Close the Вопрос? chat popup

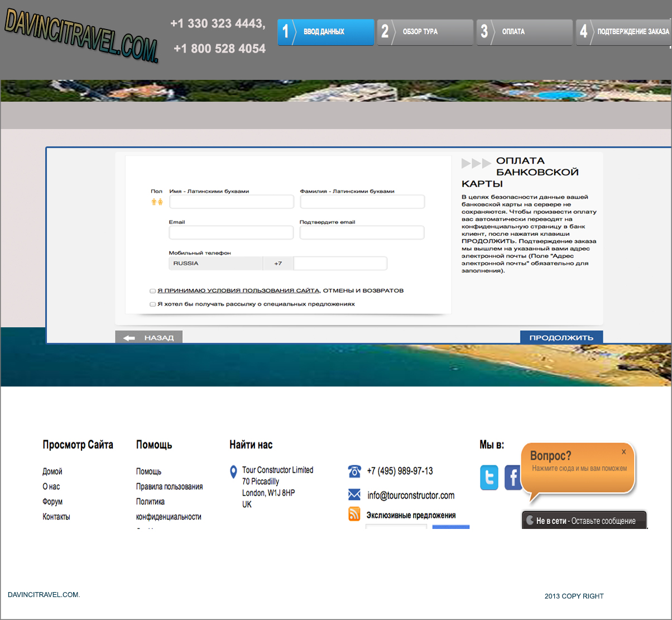coord(624,452)
